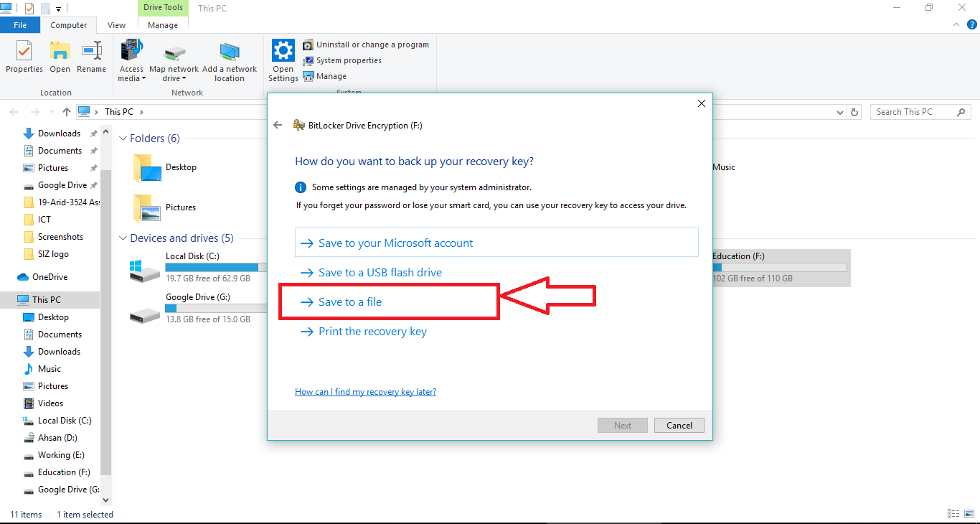Collapse the Devices and drives (5) group

(123, 238)
